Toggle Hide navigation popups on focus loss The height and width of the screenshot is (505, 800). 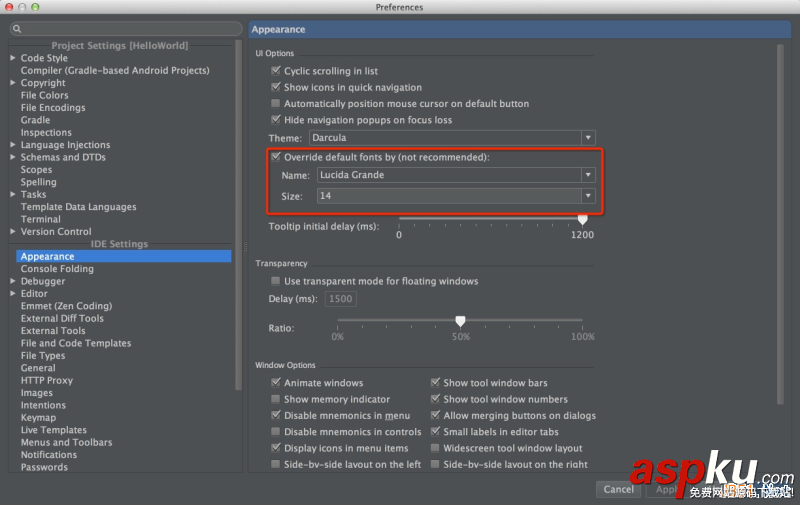pos(276,119)
